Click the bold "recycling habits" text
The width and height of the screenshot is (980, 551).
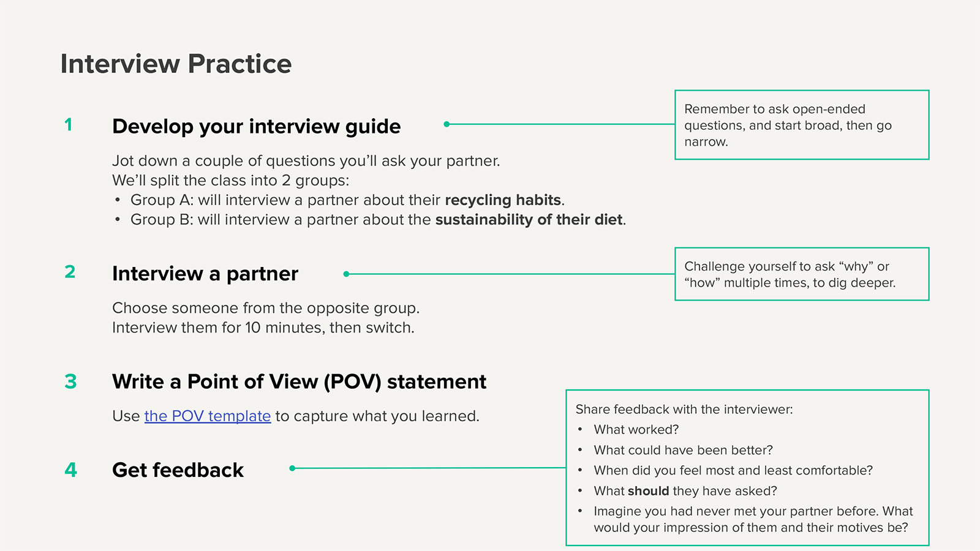click(x=503, y=200)
